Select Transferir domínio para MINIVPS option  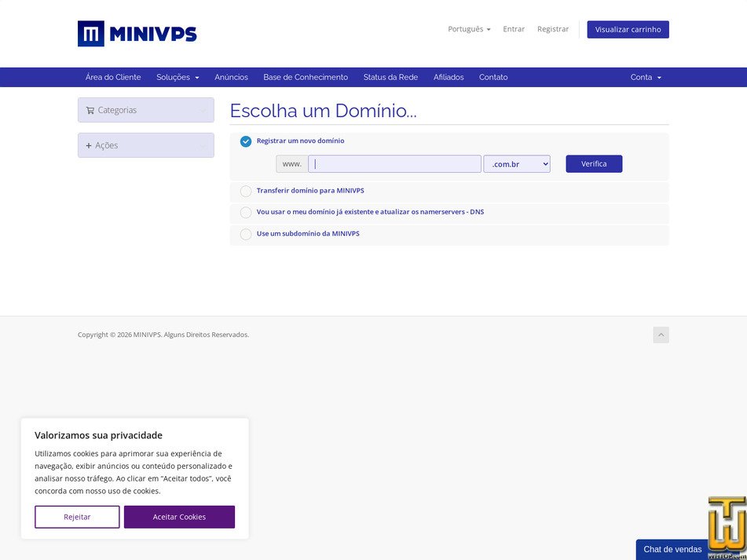pyautogui.click(x=246, y=191)
